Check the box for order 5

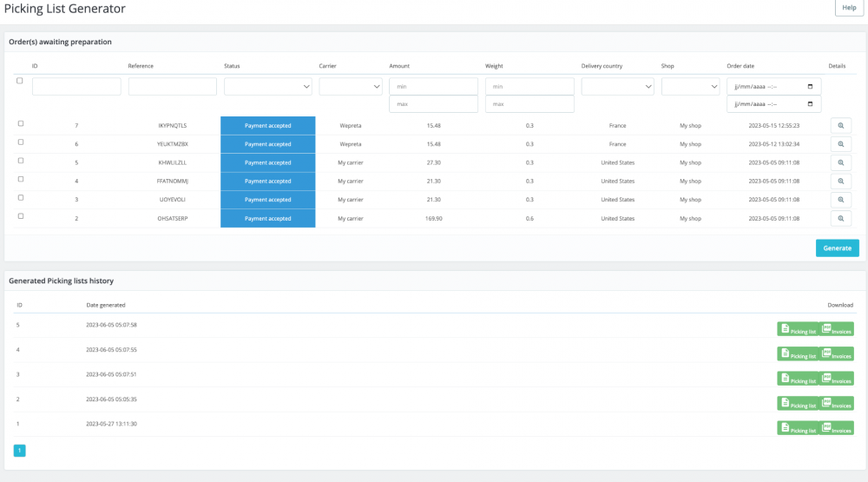[x=21, y=161]
